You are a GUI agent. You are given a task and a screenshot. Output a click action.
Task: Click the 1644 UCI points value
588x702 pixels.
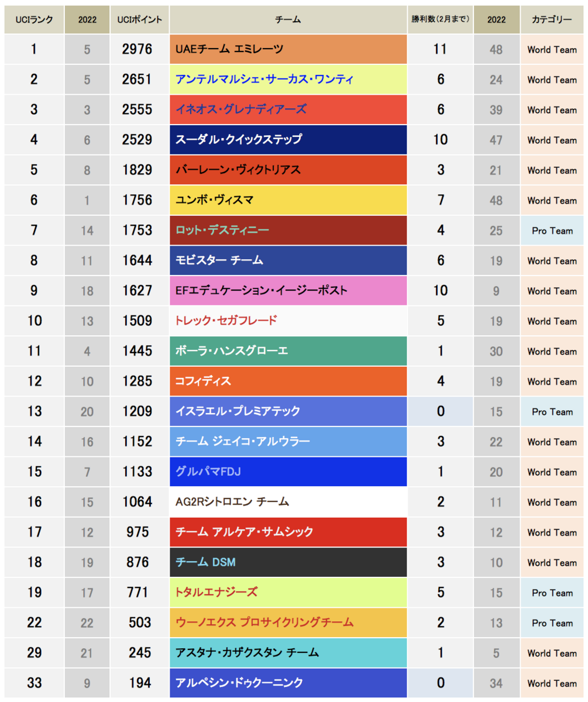(137, 261)
